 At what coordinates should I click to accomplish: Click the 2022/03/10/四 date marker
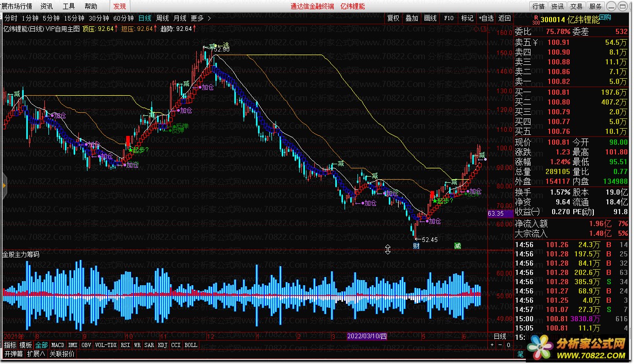[367, 336]
